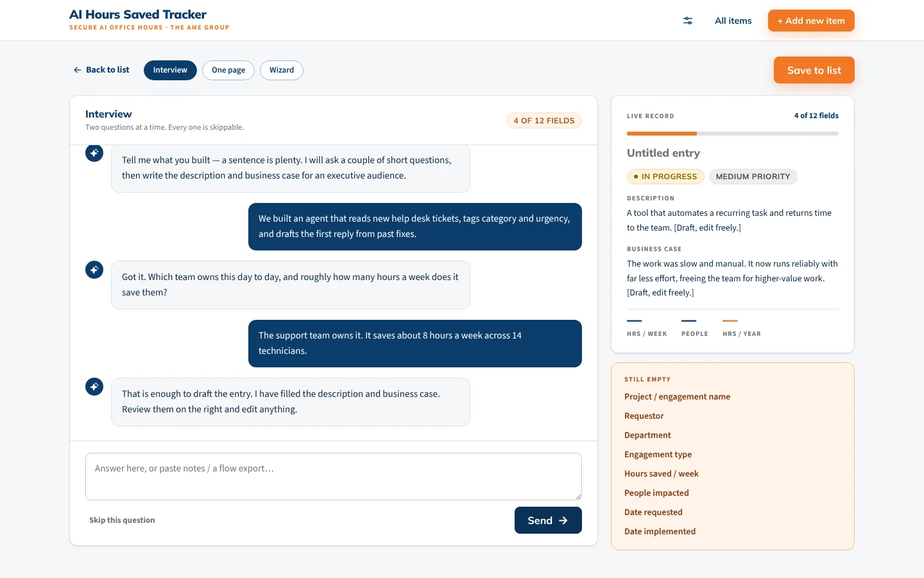Select the Engagement type empty field

(658, 455)
